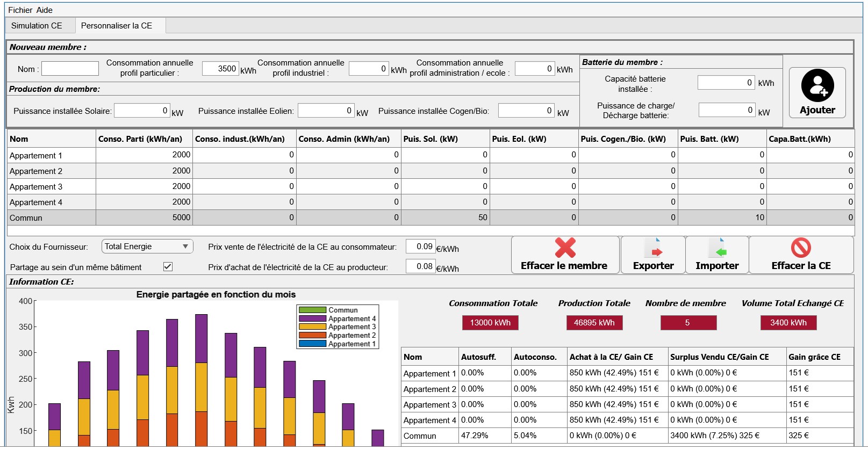The image size is (868, 457).
Task: Click the Capacité batterie installée field
Action: [x=726, y=82]
